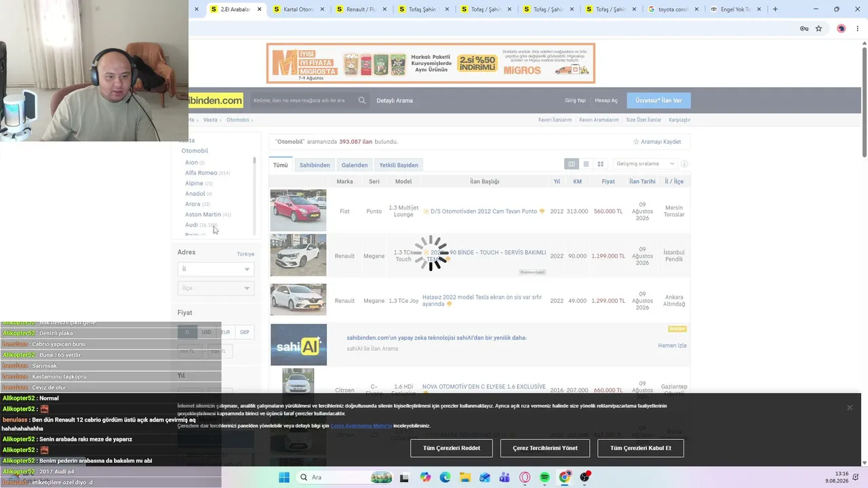Open a new Chrome tab
868x488 pixels.
click(x=775, y=9)
